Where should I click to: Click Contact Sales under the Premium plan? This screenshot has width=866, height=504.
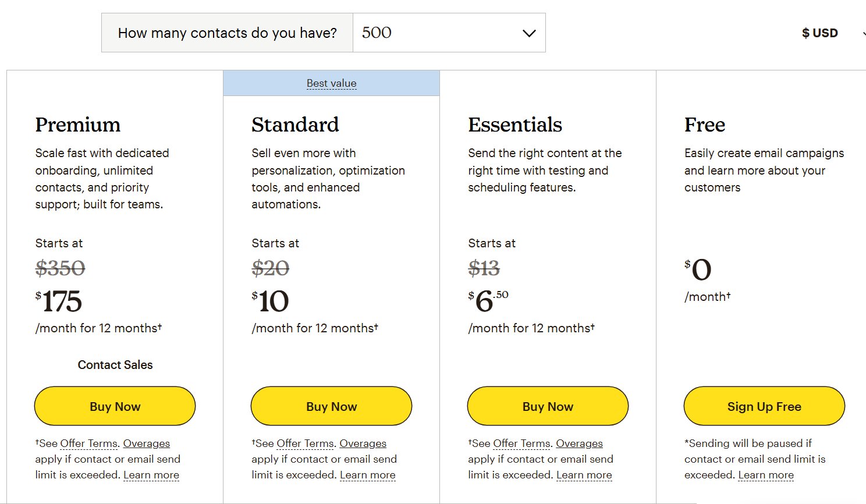tap(115, 365)
